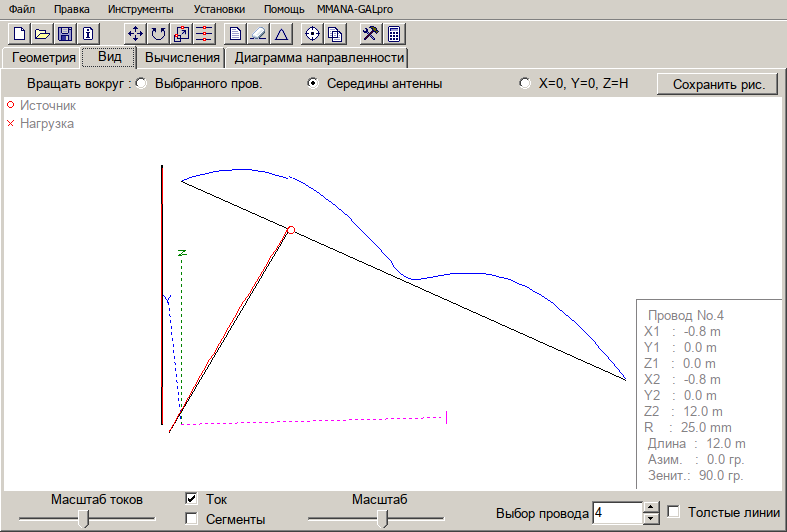Screen dimensions: 787x532
Task: Select the rotate antenna tool
Action: pos(159,34)
